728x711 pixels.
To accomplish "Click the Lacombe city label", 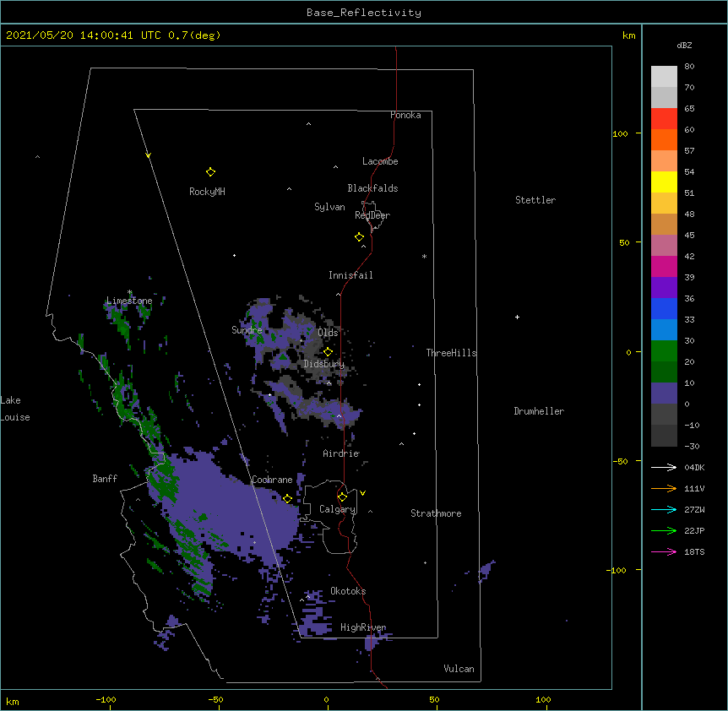I will point(380,161).
